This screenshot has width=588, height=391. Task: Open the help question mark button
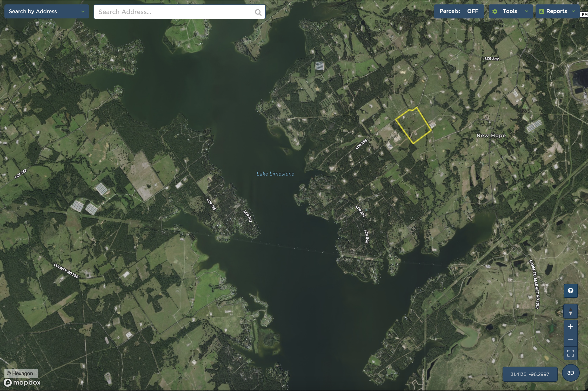(570, 291)
